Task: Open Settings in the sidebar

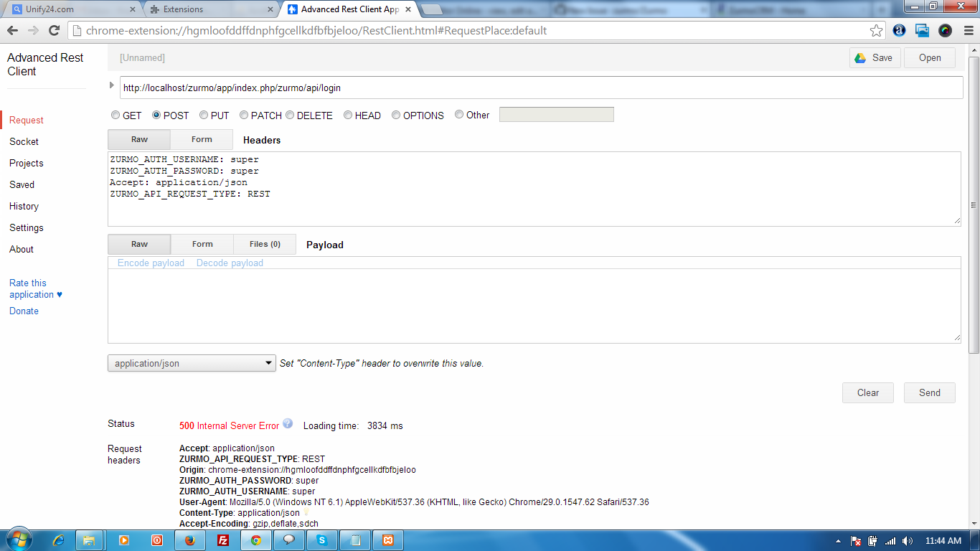Action: tap(27, 227)
